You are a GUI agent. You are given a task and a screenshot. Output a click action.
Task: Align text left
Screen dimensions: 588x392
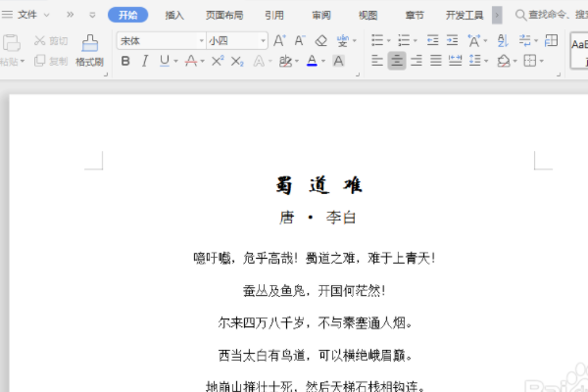point(377,61)
